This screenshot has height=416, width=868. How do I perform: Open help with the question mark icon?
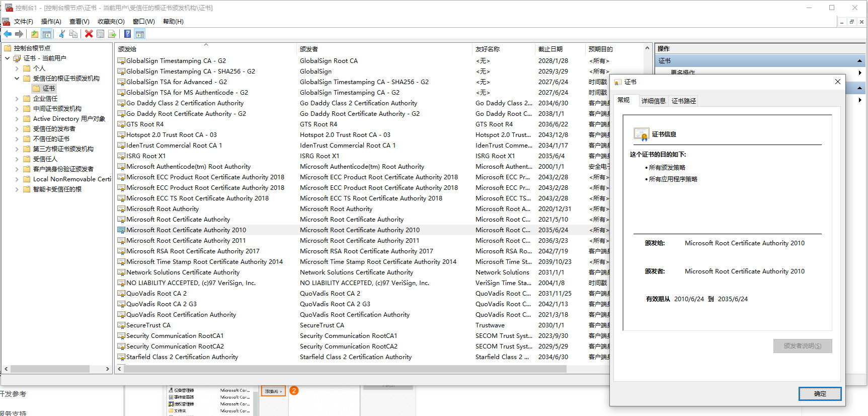(x=128, y=34)
